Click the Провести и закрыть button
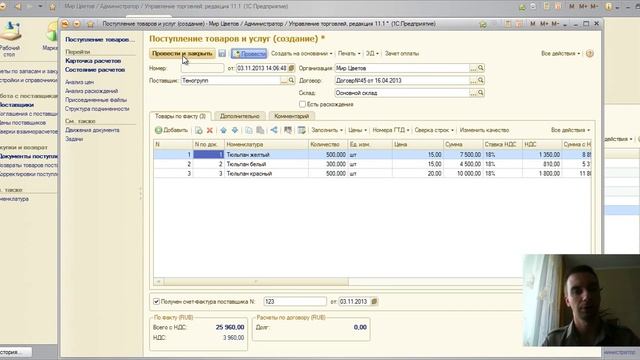 coord(182,53)
